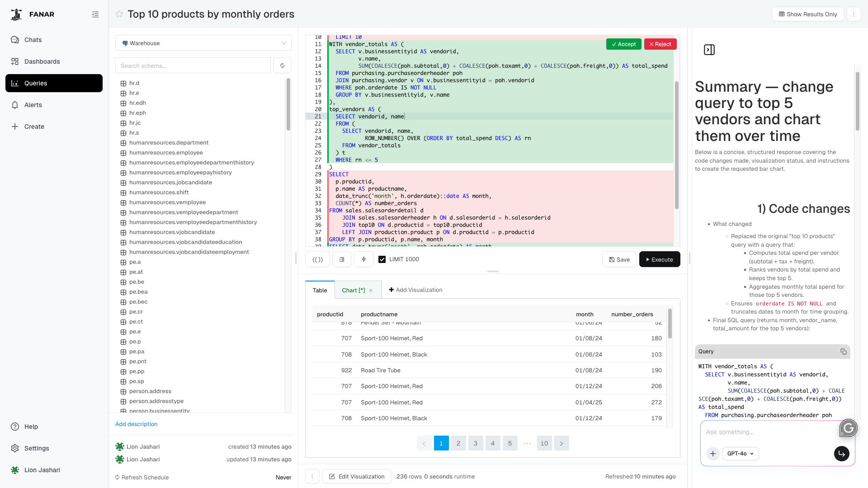The image size is (868, 488).
Task: Accept the suggested code changes
Action: tap(623, 44)
